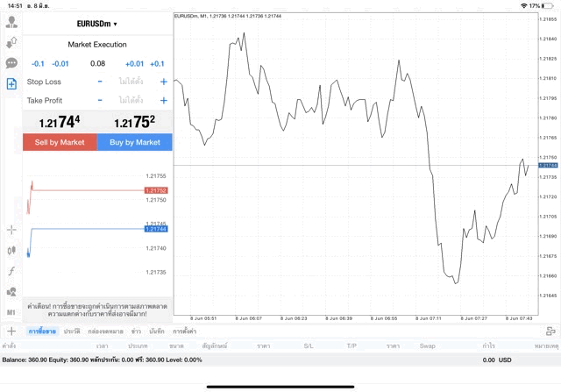Click the plus icon beside the bottom tabs

tap(11, 331)
